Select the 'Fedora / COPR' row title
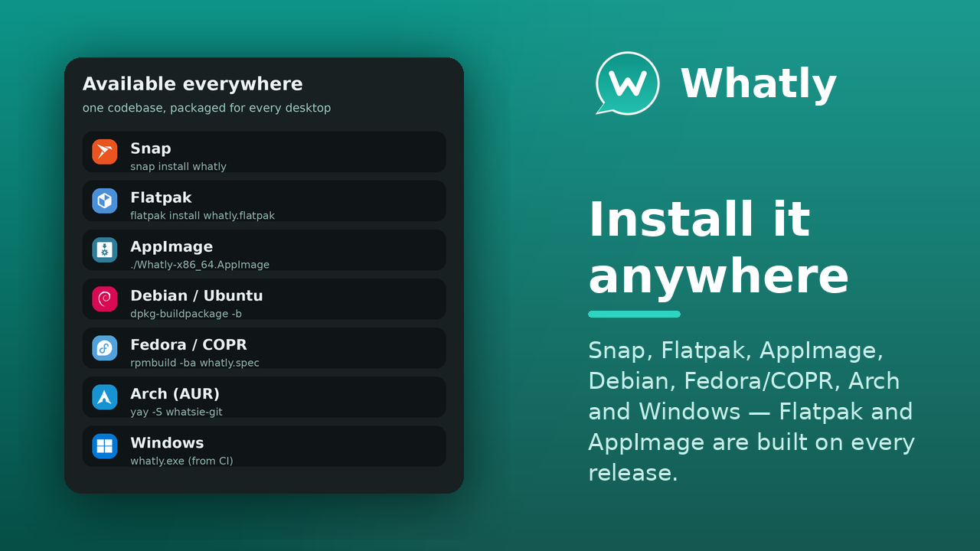Viewport: 980px width, 551px height. click(x=188, y=344)
